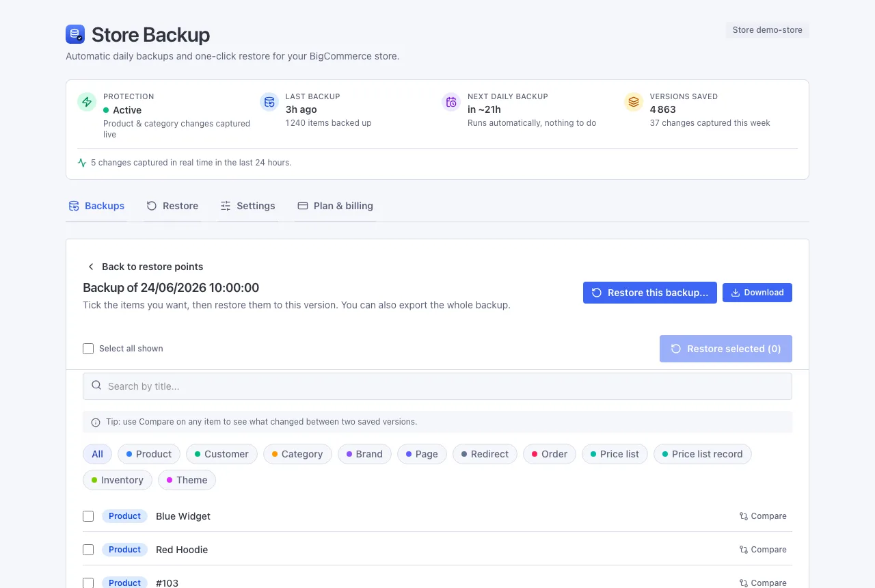Click the Restore selected (0) button

pyautogui.click(x=726, y=349)
